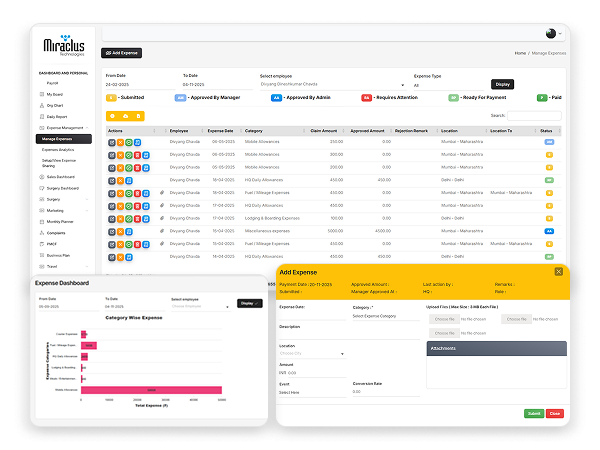Follow the Home breadcrumb link
This screenshot has width=600, height=450.
point(520,53)
